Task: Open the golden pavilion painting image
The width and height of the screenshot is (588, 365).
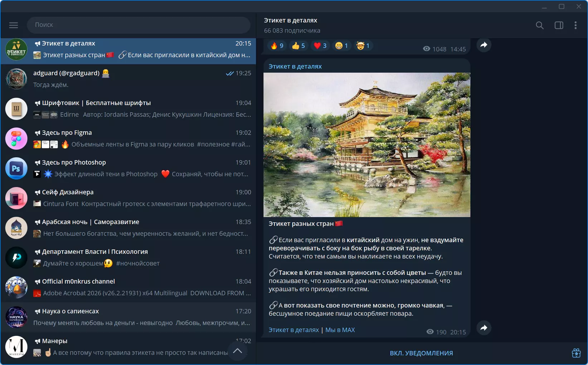Action: [x=367, y=145]
